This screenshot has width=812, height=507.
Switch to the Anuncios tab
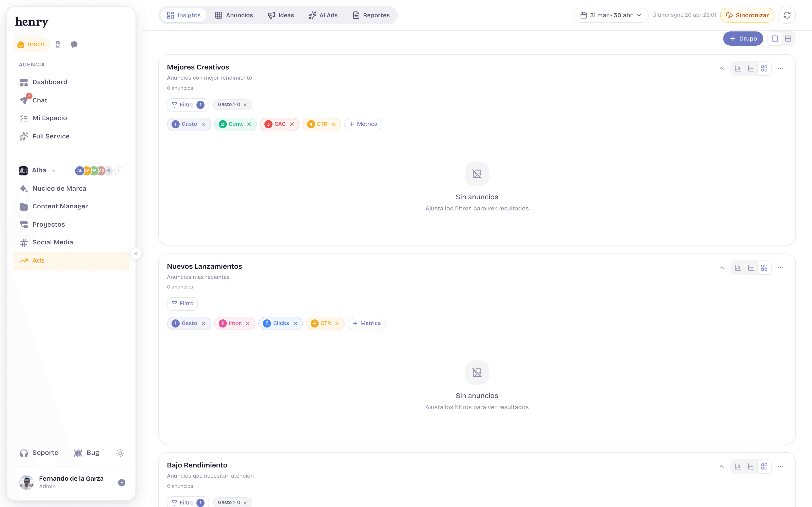(234, 15)
